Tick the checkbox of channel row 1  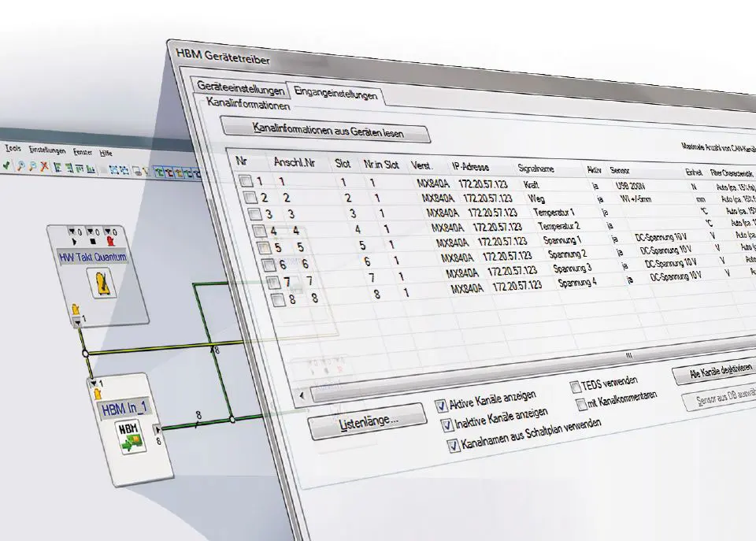tap(246, 181)
